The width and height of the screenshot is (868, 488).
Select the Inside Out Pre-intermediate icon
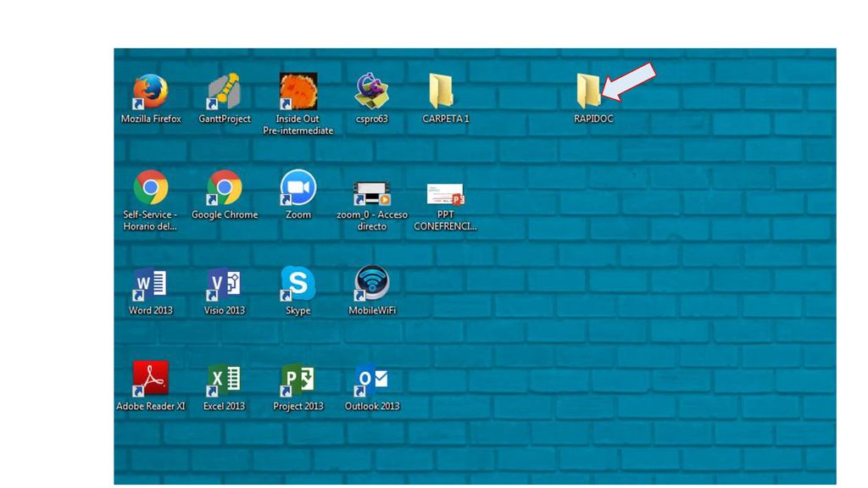click(298, 91)
